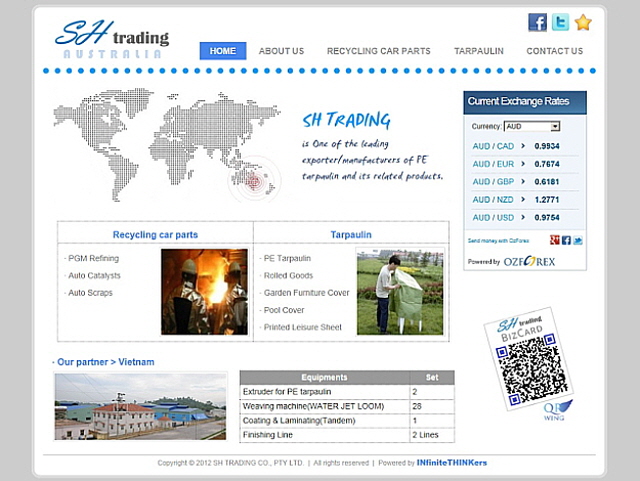Click the Weaving machine(WATER JET LOOM) cell

point(325,406)
